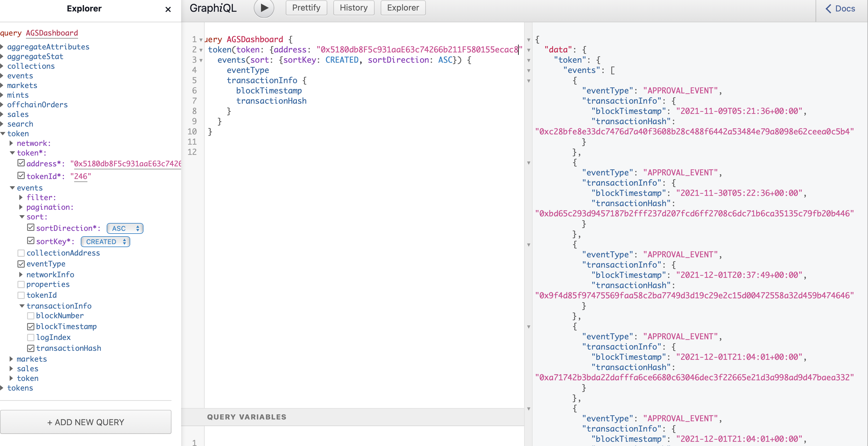The width and height of the screenshot is (868, 446).
Task: Fold the "events" array in results
Action: [x=529, y=71]
